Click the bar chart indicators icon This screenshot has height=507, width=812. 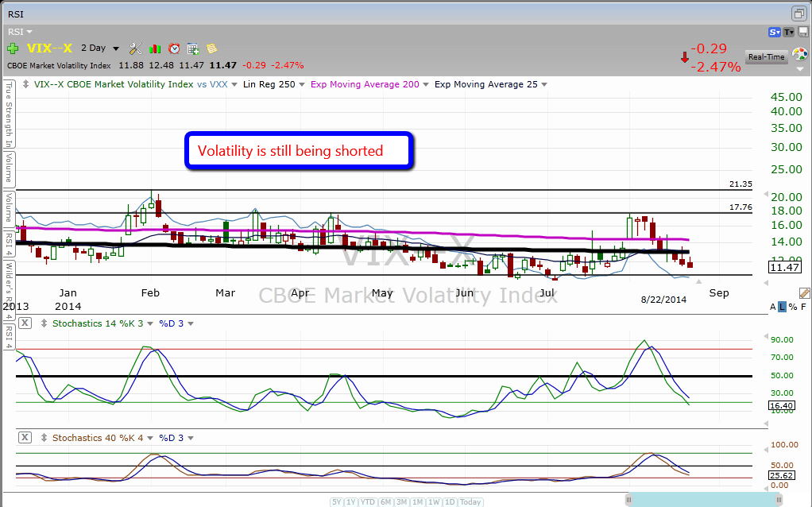point(155,48)
